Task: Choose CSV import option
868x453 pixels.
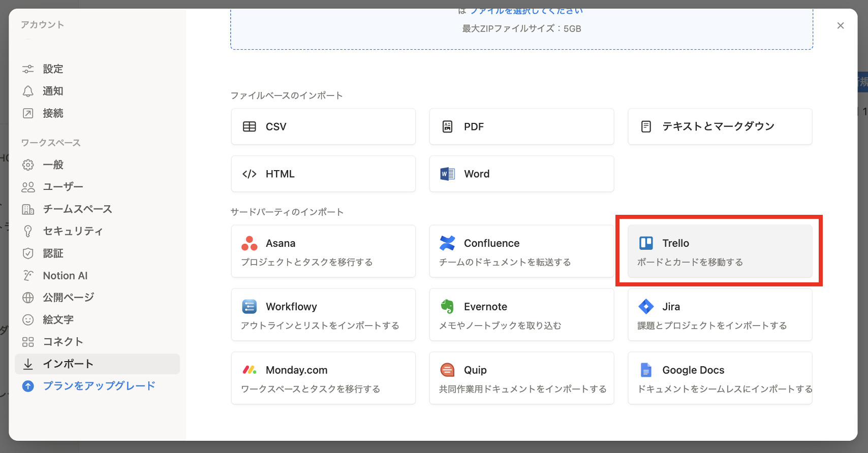Action: coord(323,126)
